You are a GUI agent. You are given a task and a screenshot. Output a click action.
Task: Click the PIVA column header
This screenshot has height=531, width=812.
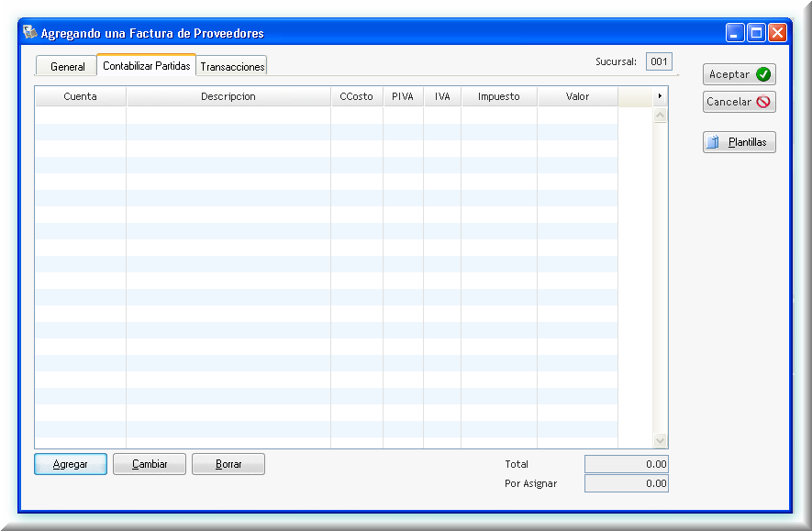pos(403,96)
